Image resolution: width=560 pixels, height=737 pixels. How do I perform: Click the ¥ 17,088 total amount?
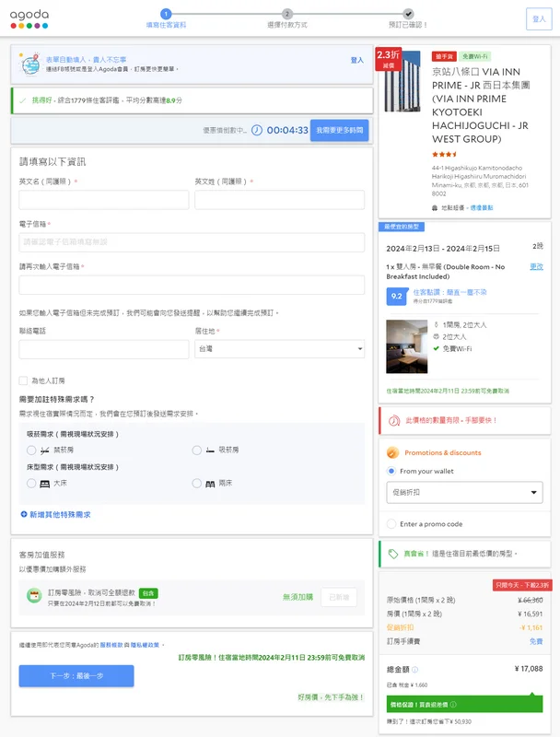click(529, 669)
